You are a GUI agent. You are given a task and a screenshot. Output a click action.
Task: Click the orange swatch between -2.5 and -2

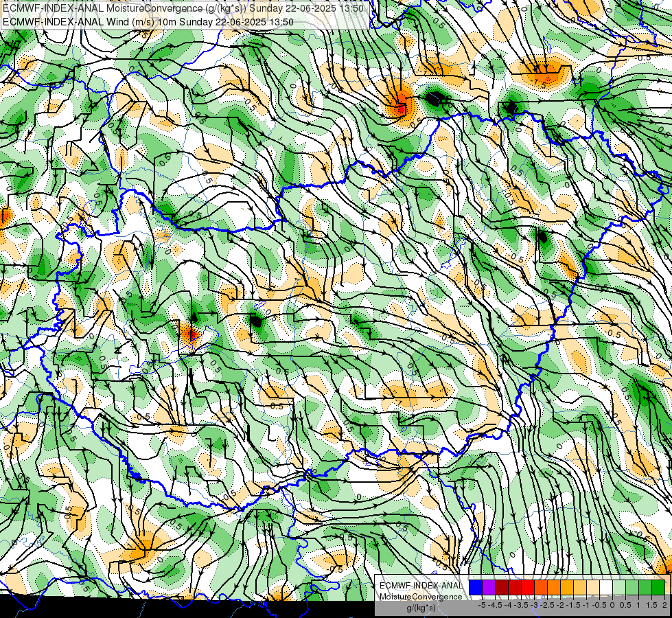(554, 587)
